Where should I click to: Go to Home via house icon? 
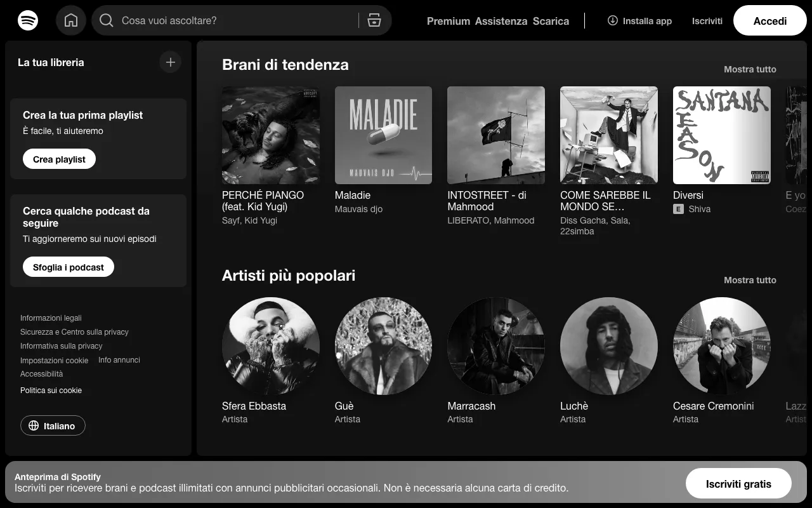[x=71, y=20]
